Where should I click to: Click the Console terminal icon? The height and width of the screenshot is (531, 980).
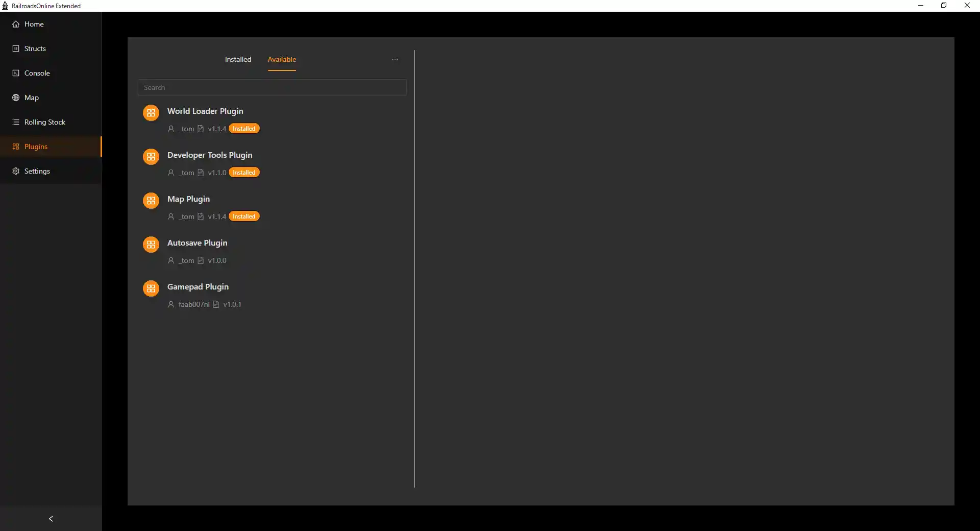click(x=16, y=73)
